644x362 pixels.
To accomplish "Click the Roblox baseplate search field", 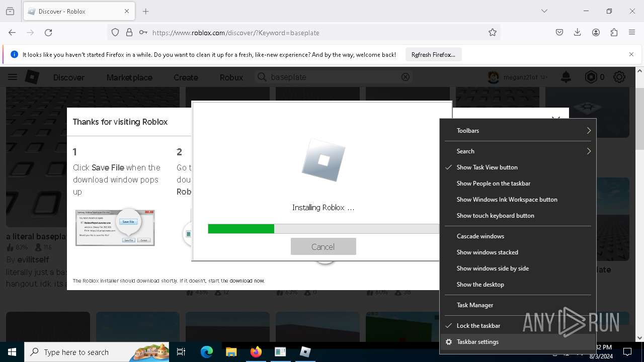I will 335,77.
